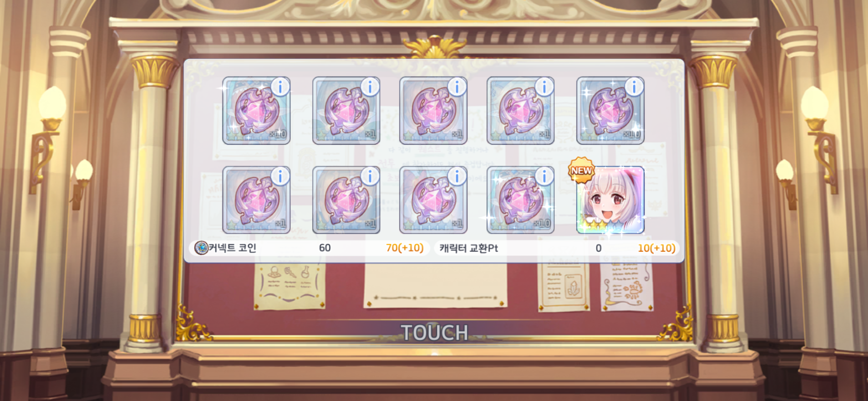Show info for fourth top-row memory piece

544,87
